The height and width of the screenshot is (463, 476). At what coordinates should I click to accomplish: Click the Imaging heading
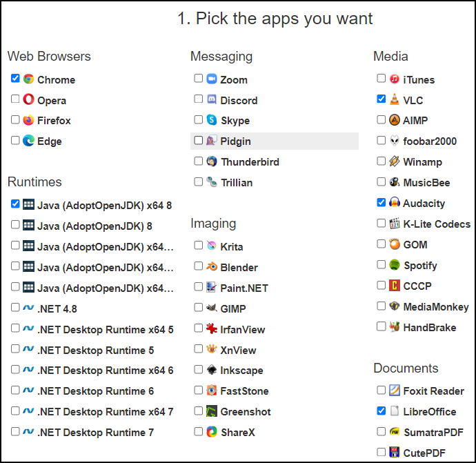pos(213,224)
